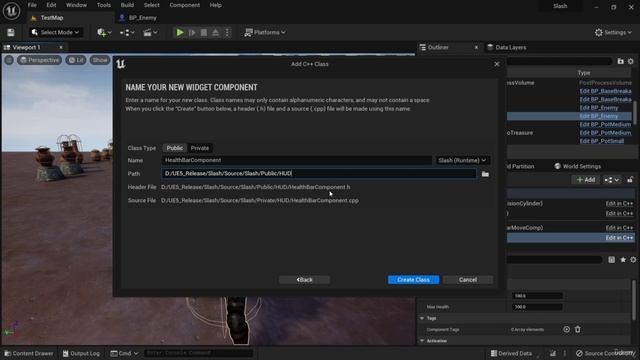Start Play in Editor
This screenshot has width=640, height=360.
coord(180,32)
